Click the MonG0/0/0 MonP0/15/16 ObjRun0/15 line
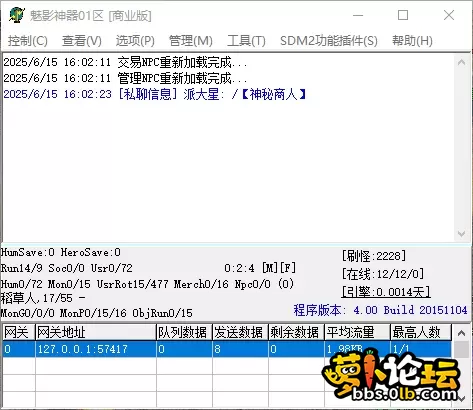This screenshot has width=473, height=410. [x=97, y=313]
